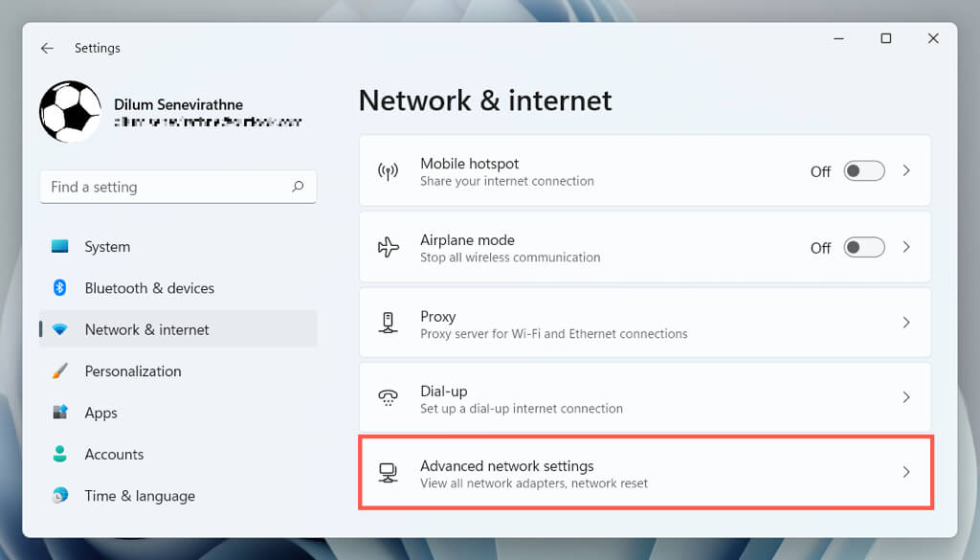980x560 pixels.
Task: Click the Airplane mode plane icon
Action: (x=388, y=248)
